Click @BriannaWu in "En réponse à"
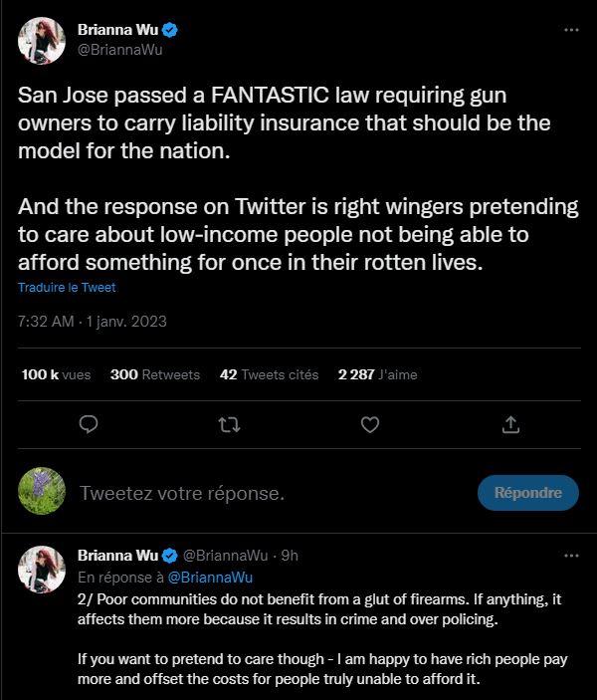This screenshot has width=597, height=700. (x=209, y=577)
